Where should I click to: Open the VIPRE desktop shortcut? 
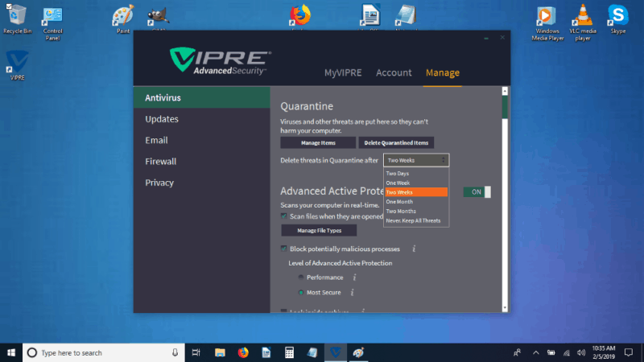point(17,65)
